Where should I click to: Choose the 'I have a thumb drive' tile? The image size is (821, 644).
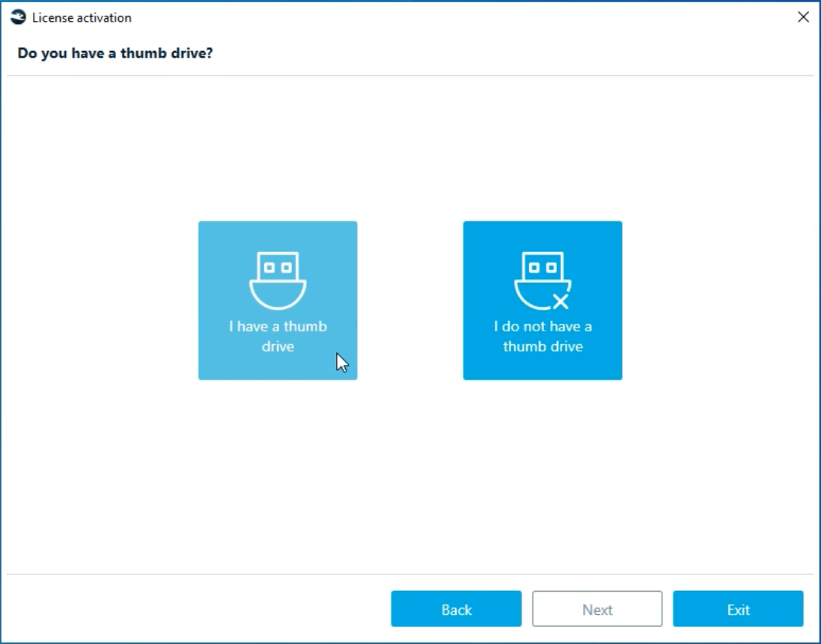coord(278,300)
